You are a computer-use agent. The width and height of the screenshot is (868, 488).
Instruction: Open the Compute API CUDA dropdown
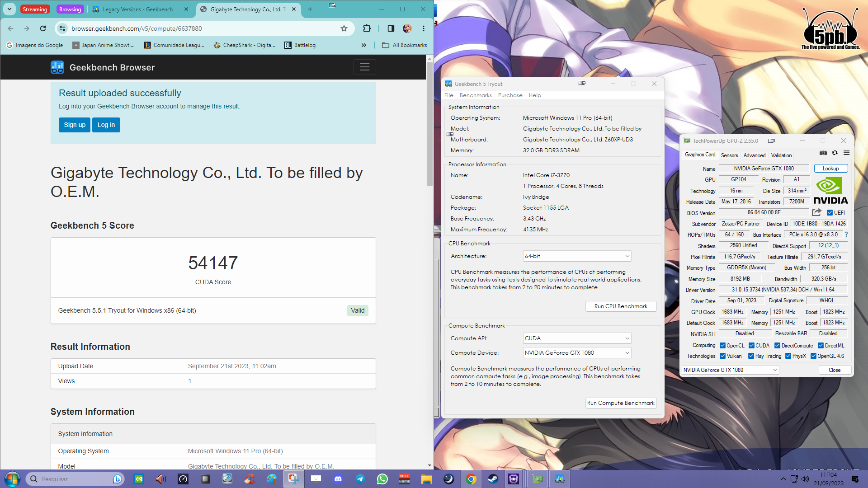click(577, 338)
